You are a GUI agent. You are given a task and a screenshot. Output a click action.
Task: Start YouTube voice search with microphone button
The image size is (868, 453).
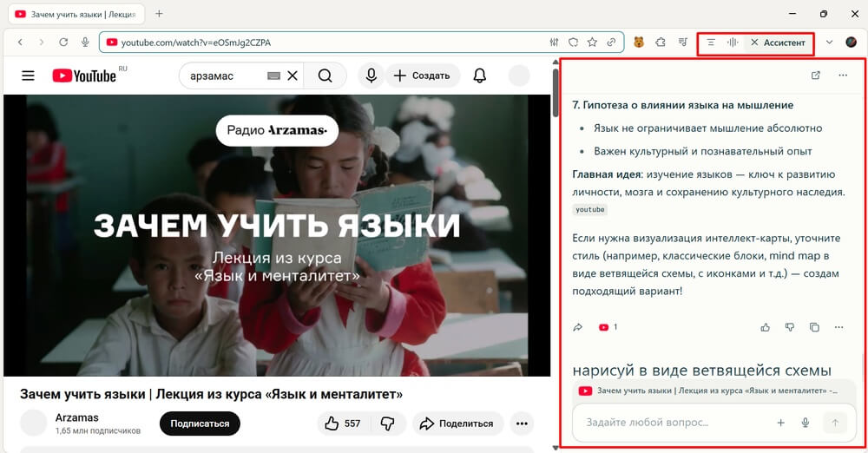tap(372, 75)
